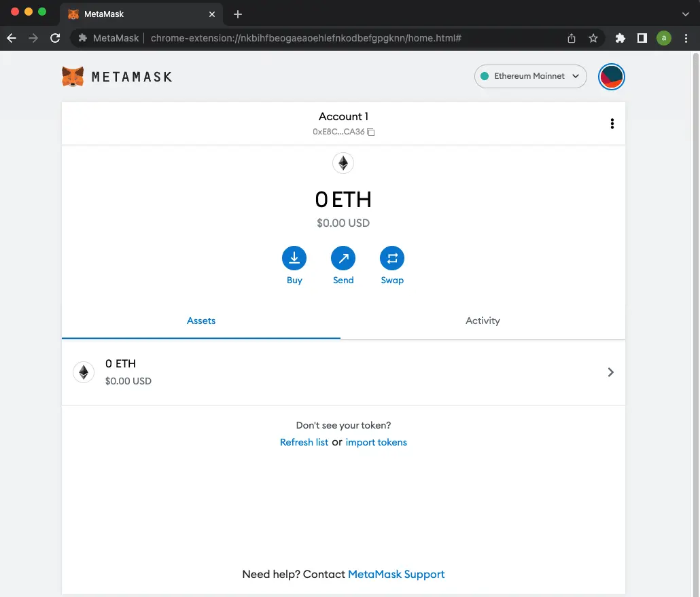
Task: Click the Send arrow button
Action: click(343, 258)
